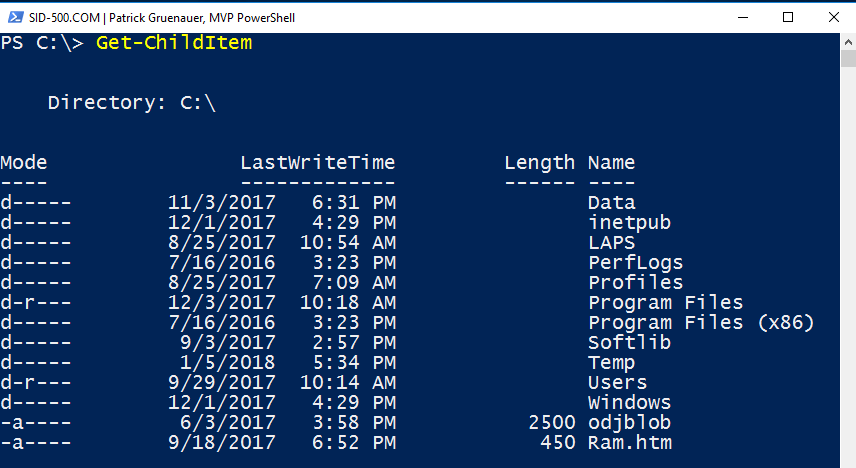
Task: Click the LastWriteTime column header
Action: click(317, 162)
